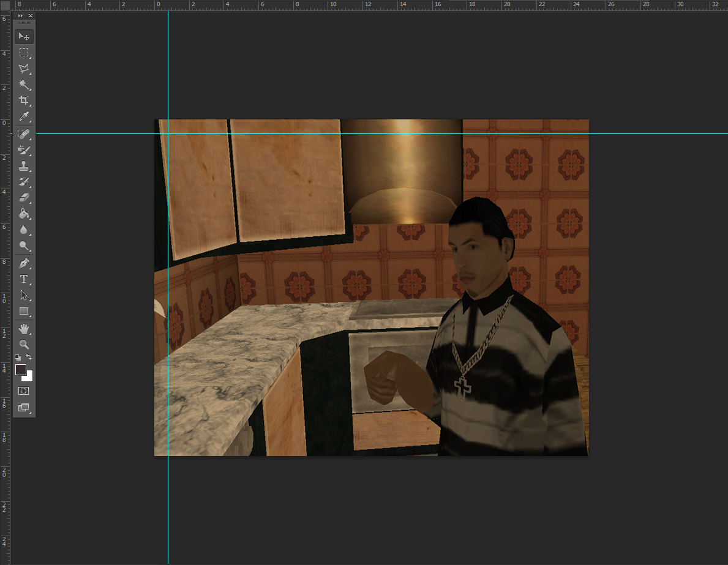Screen dimensions: 728x565
Task: Pick the Eraser tool
Action: [x=24, y=198]
